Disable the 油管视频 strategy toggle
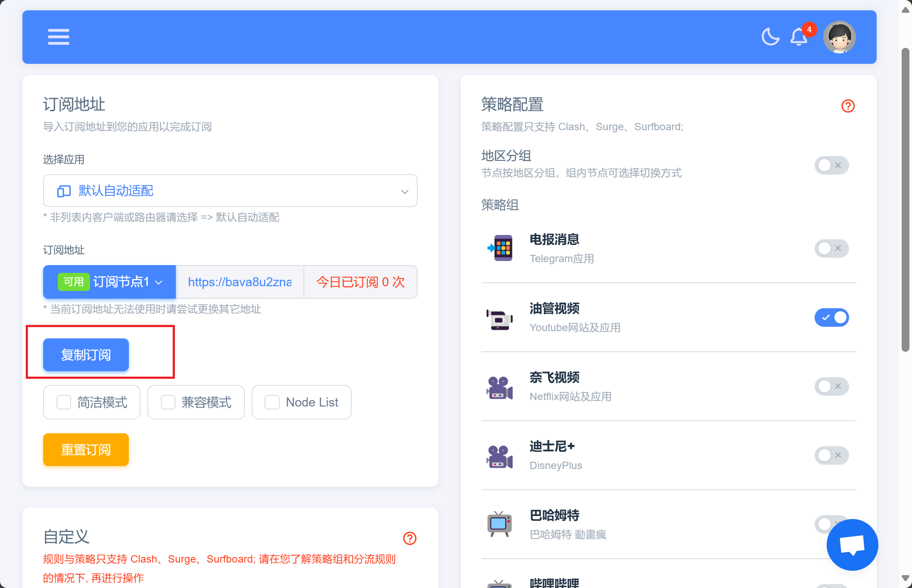The width and height of the screenshot is (912, 588). [x=831, y=317]
